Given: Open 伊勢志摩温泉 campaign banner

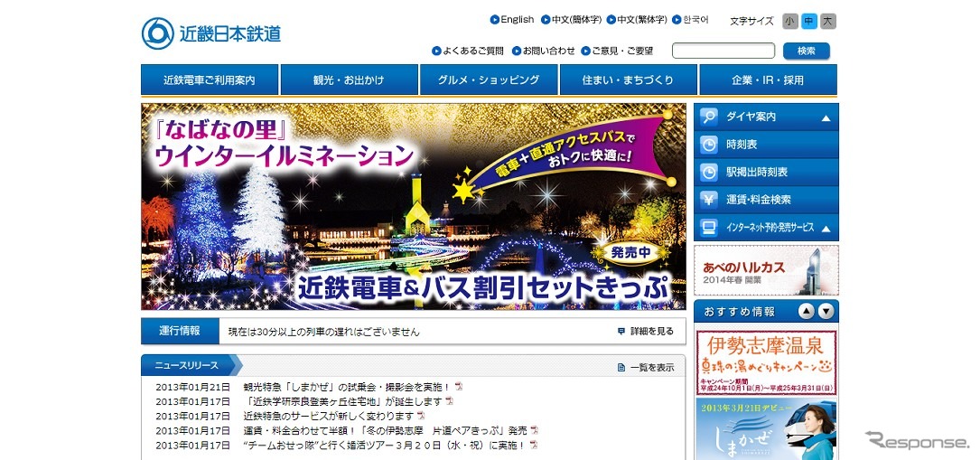Looking at the screenshot, I should click(x=766, y=362).
